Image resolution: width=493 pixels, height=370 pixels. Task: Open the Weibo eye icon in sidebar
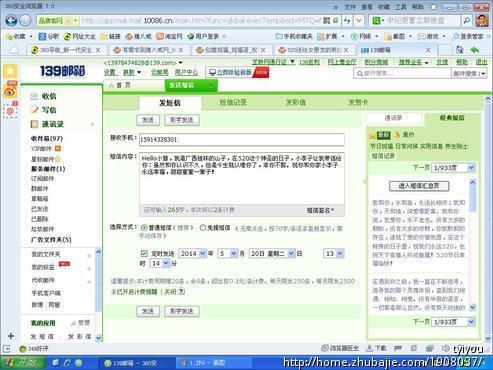(x=10, y=90)
